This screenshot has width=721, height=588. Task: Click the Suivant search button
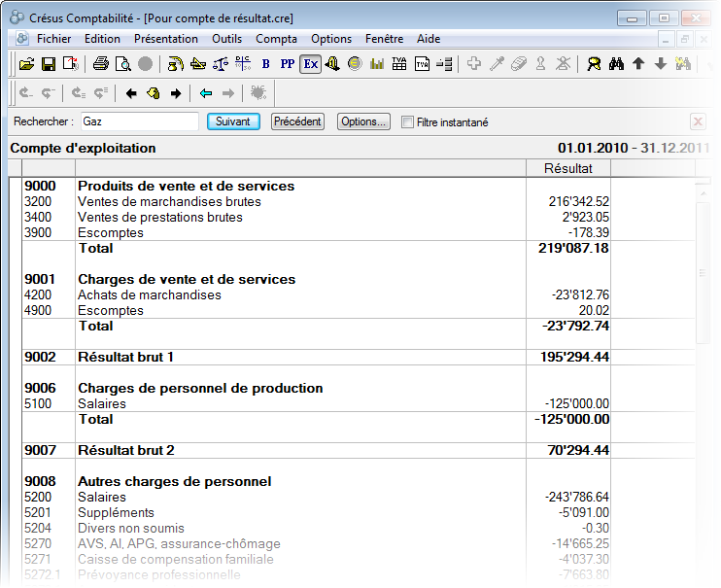pyautogui.click(x=233, y=121)
